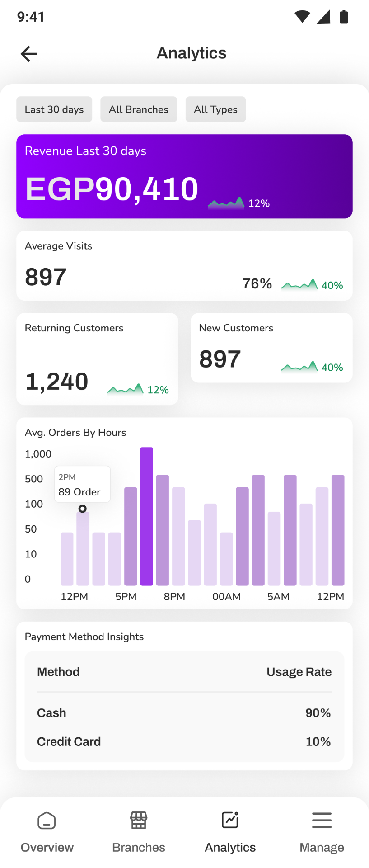Open the Manage hamburger menu icon
Viewport: 369px width, 868px height.
pos(322,820)
